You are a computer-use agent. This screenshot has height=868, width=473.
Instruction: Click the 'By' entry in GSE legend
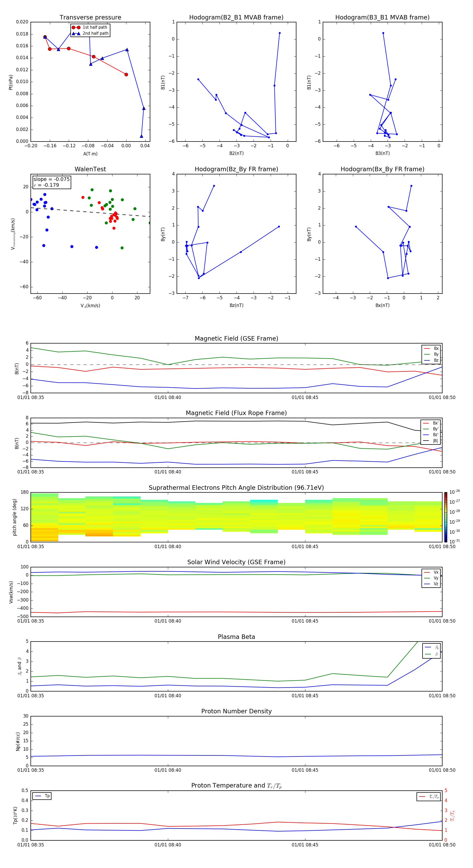point(431,355)
